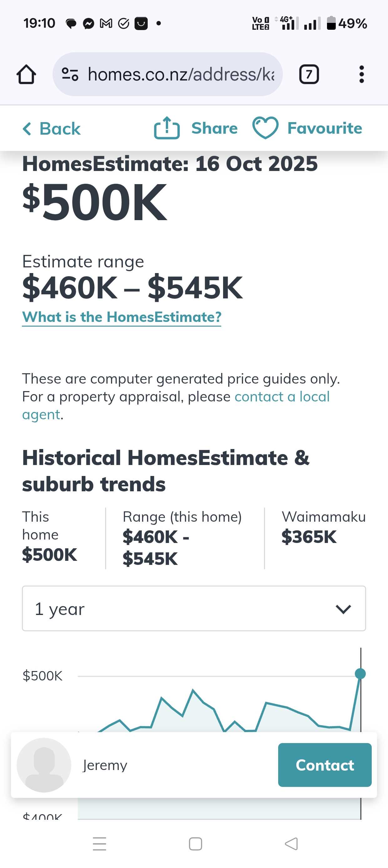This screenshot has height=868, width=388.
Task: Tap the homes.co.nz address URL field
Action: pyautogui.click(x=181, y=74)
